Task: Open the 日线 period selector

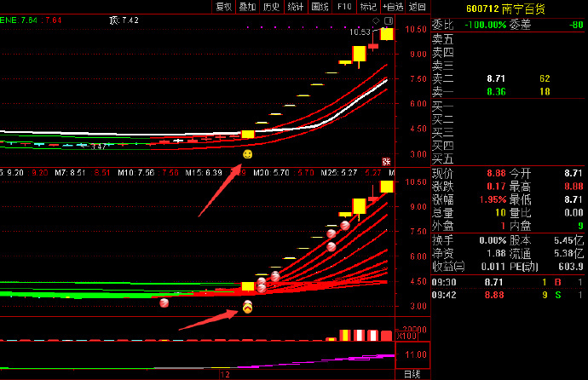Action: tap(412, 374)
